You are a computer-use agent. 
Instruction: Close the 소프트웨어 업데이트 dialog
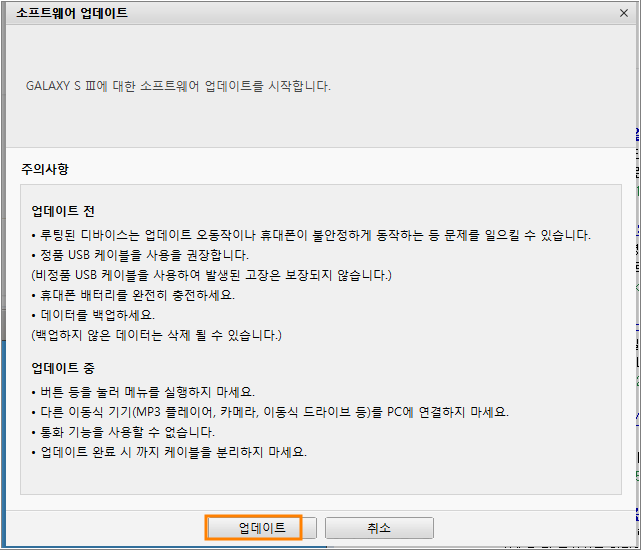tap(624, 13)
